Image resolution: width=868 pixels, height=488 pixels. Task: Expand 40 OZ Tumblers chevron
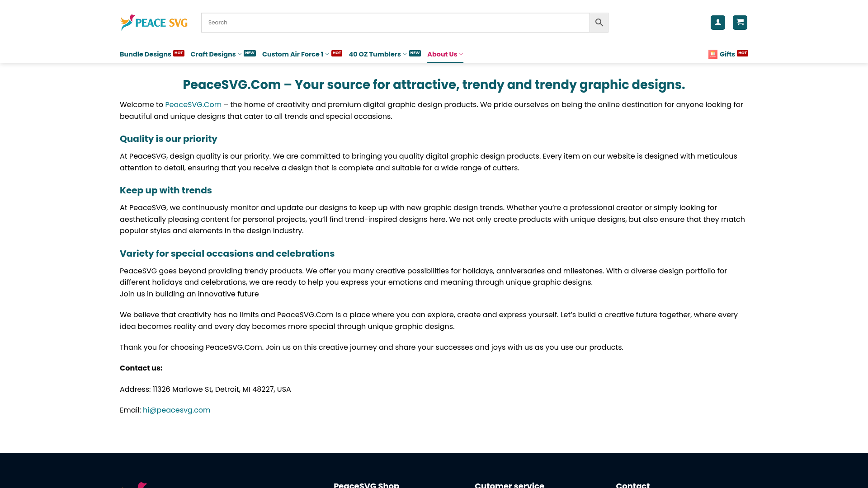(405, 54)
